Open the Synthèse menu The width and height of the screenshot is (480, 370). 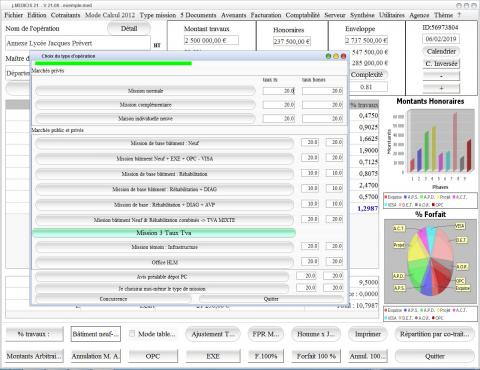tap(362, 15)
